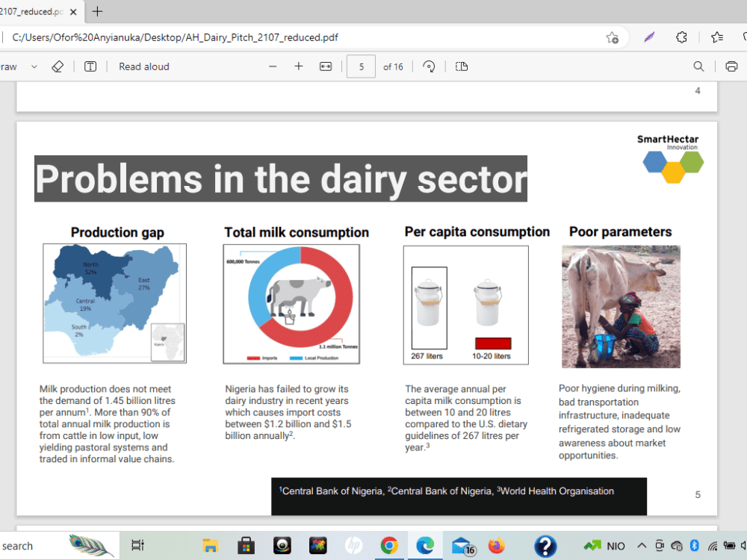The height and width of the screenshot is (560, 747).
Task: Open Bluetooth settings in system tray
Action: coord(695,546)
